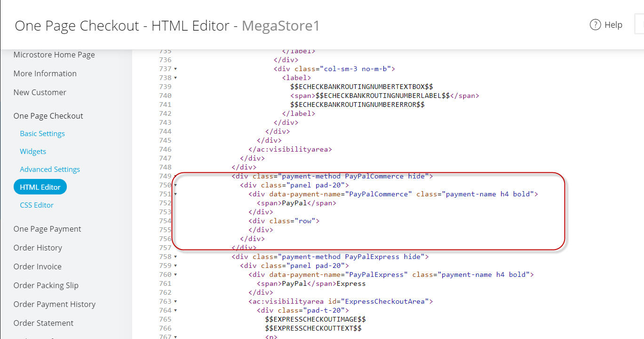Click div class="col-sm-3 no-m-b" on line 737
644x339 pixels.
coord(334,69)
